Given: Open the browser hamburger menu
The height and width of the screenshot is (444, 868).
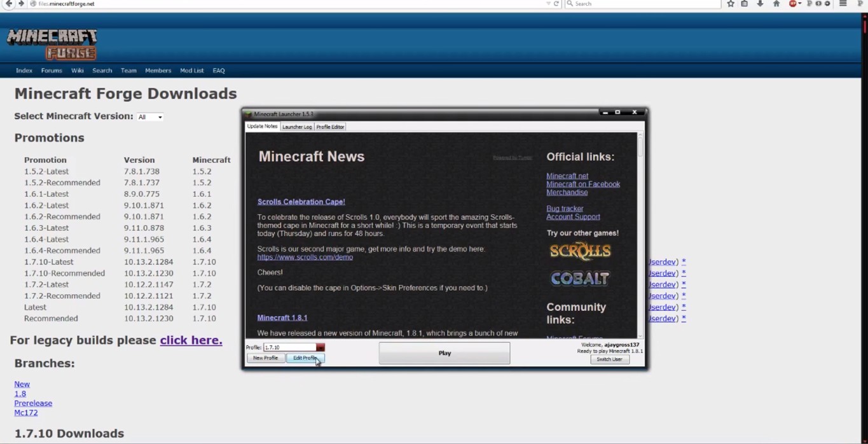Looking at the screenshot, I should coord(843,4).
